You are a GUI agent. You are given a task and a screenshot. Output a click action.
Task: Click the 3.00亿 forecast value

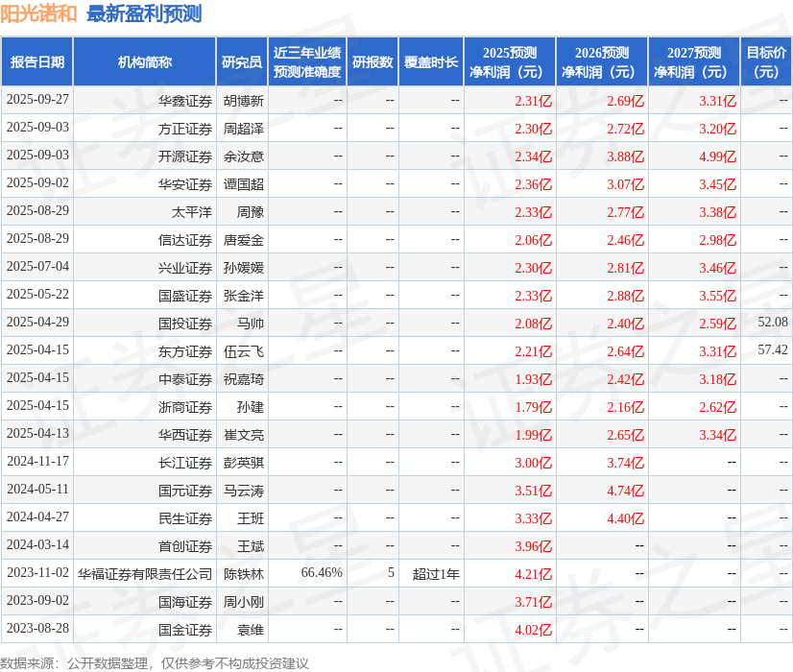pyautogui.click(x=534, y=463)
